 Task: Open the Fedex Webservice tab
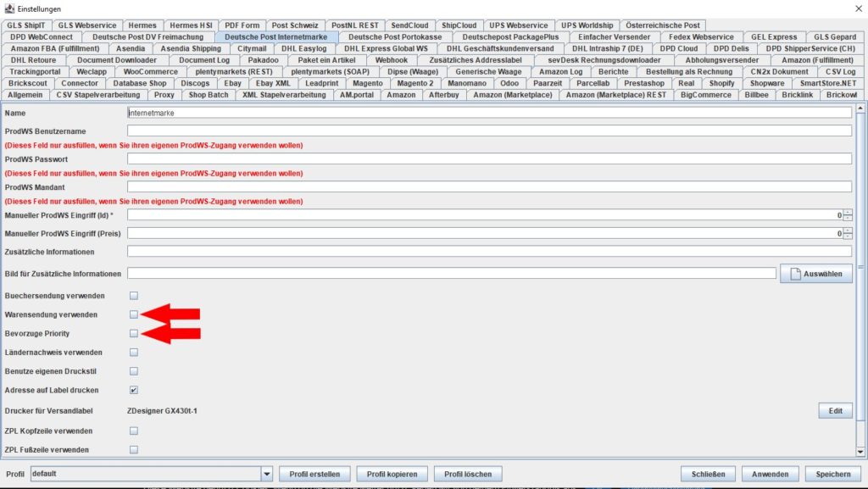pyautogui.click(x=701, y=37)
